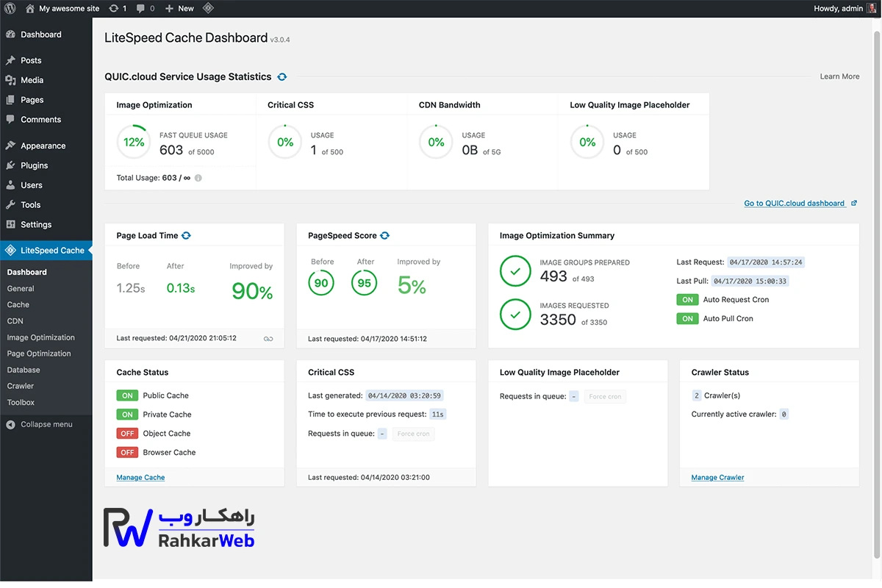Click the Image Optimization 12% usage ring

coord(134,143)
